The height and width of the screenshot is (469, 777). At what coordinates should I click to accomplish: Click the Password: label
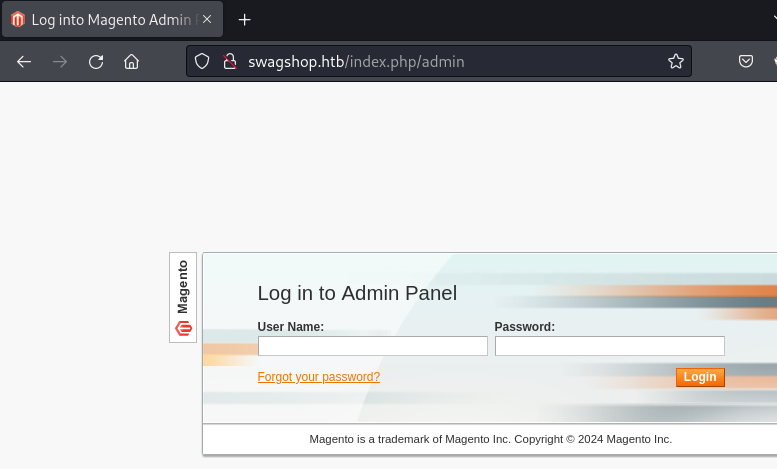pos(525,327)
